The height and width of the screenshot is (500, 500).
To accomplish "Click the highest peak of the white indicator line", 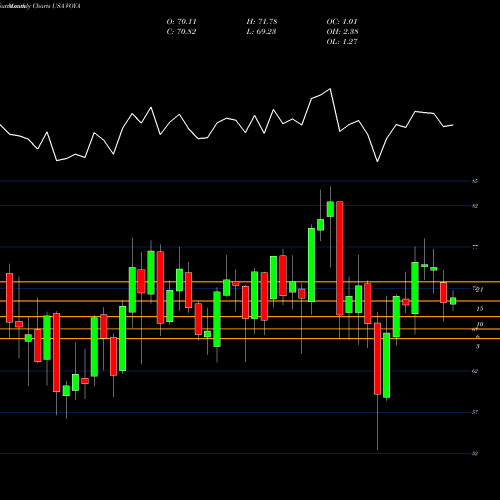I will [x=330, y=89].
